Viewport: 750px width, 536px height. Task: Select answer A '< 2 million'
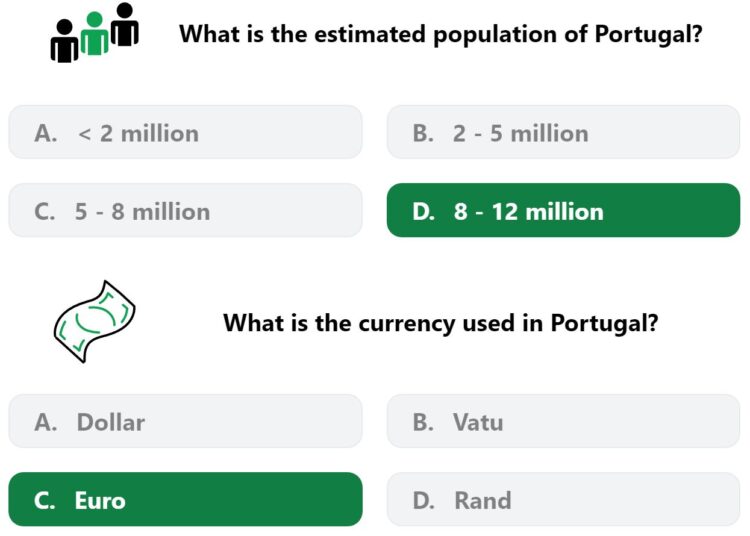[186, 132]
